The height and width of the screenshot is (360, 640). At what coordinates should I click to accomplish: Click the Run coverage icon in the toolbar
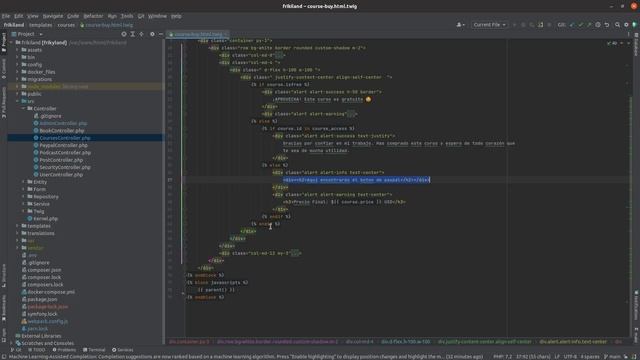(532, 25)
